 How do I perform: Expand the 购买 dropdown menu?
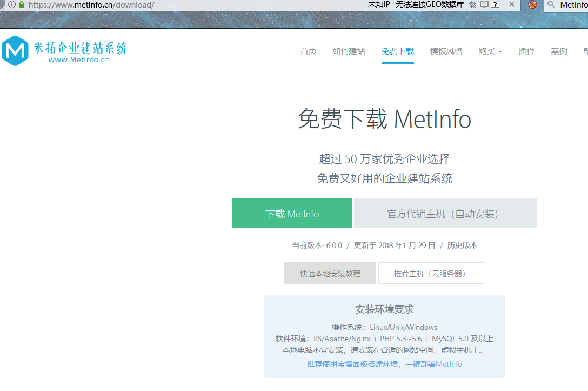[490, 51]
